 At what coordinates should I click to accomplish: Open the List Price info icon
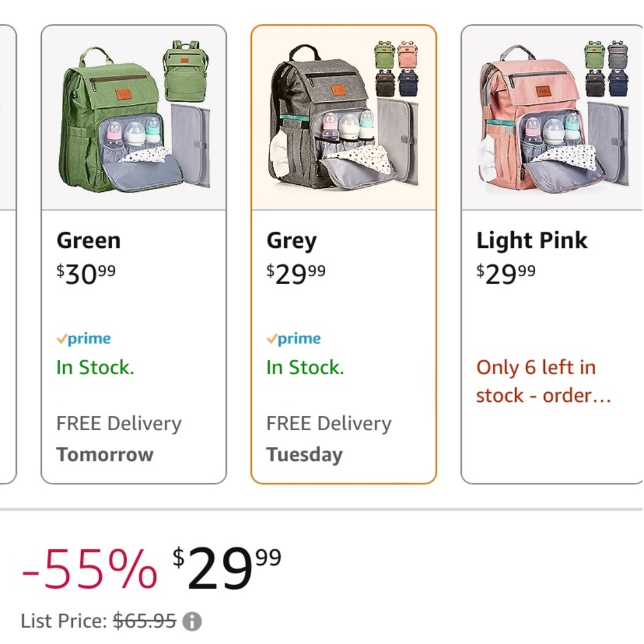coord(193,621)
